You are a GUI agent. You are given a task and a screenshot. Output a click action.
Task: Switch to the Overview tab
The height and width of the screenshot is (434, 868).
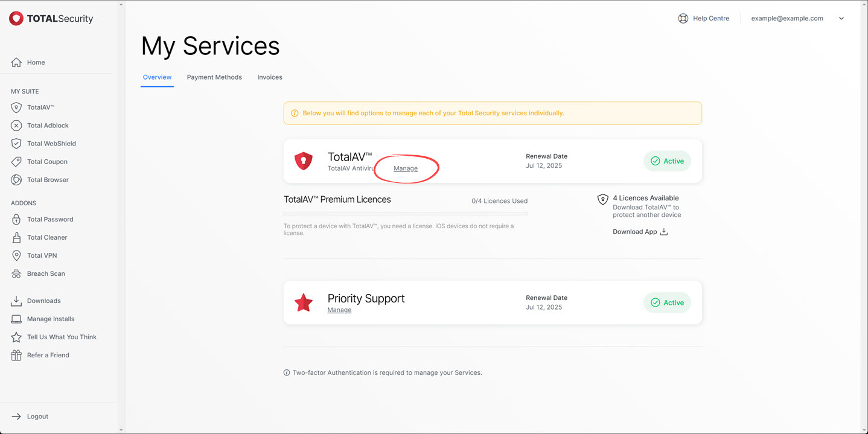pyautogui.click(x=157, y=77)
